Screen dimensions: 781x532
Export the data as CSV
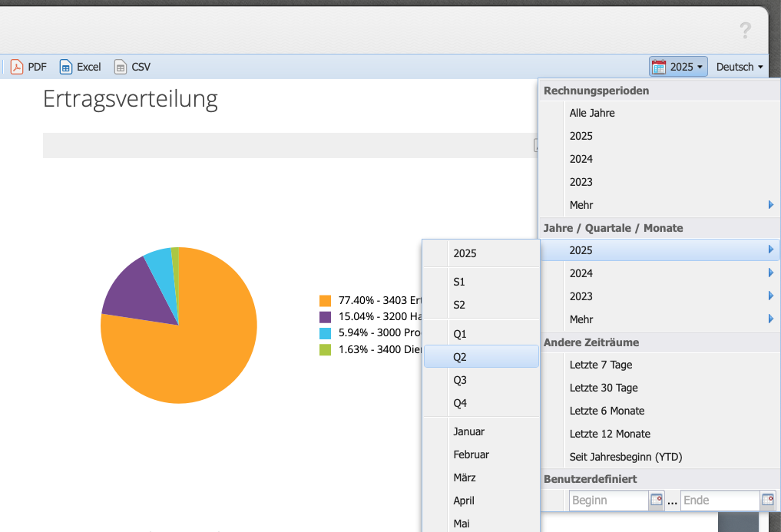coord(132,67)
